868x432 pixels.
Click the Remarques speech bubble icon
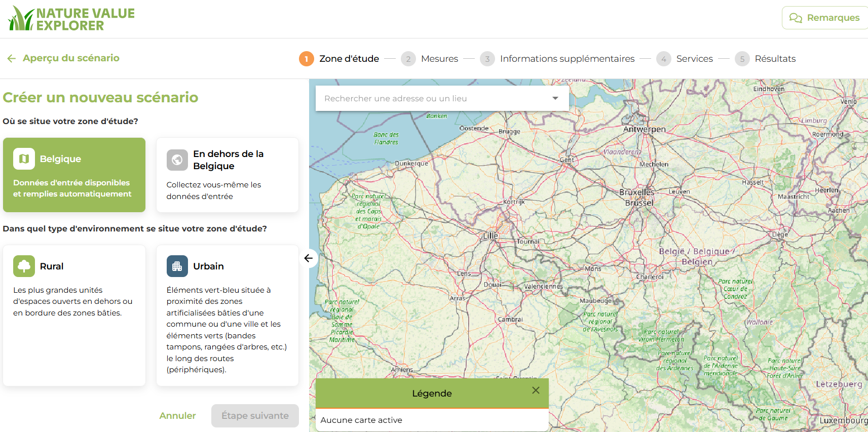tap(796, 18)
